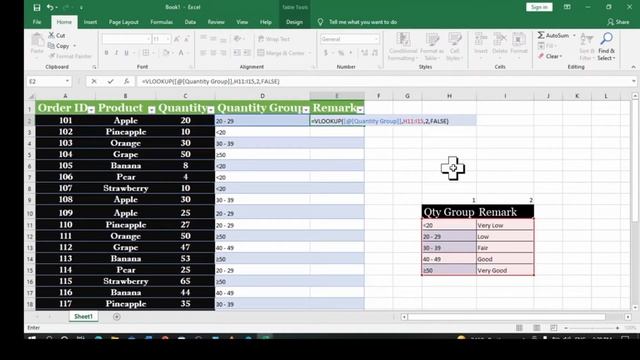Cancel formula entry with the X button
Viewport: 640px width, 360px height.
click(x=94, y=81)
